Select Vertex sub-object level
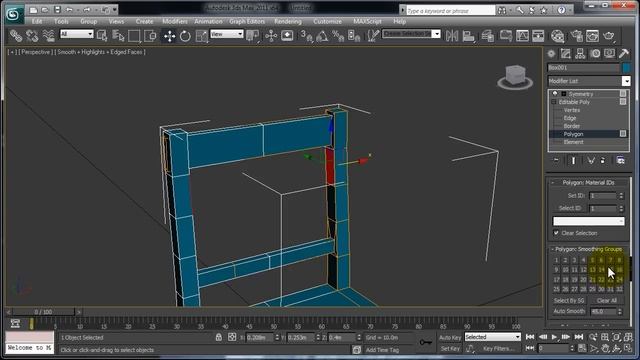Viewport: 640px width, 360px height. (x=572, y=110)
